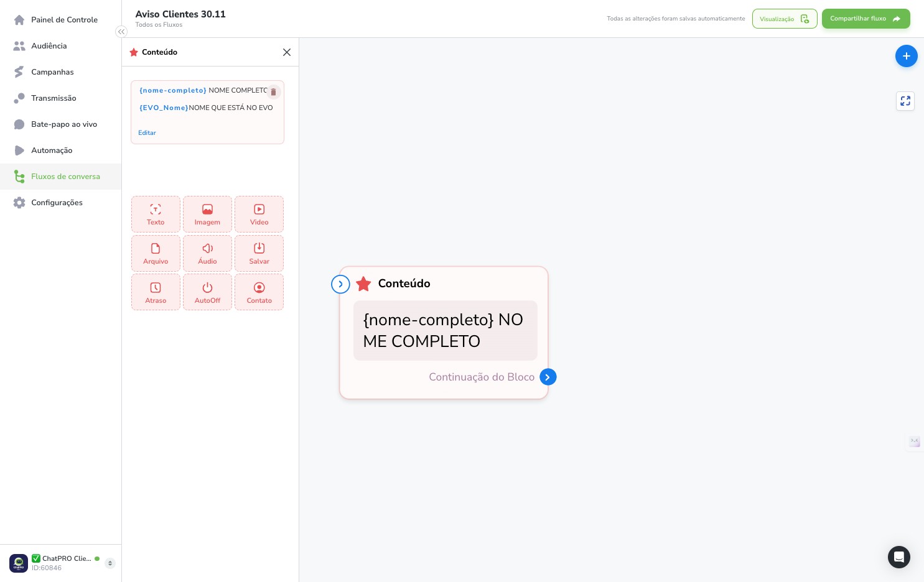Screen dimensions: 924x582
Task: Click the Todos os Fluxos breadcrumb link
Action: click(159, 25)
